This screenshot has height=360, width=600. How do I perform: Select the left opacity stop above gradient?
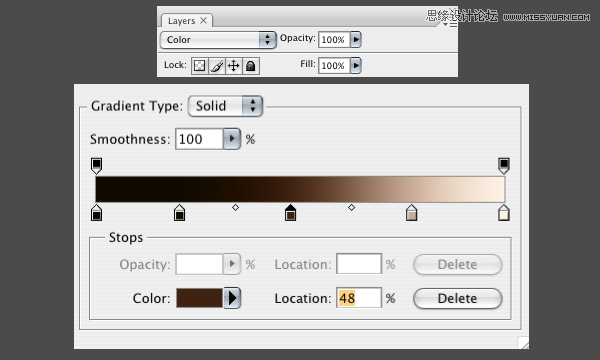(96, 166)
